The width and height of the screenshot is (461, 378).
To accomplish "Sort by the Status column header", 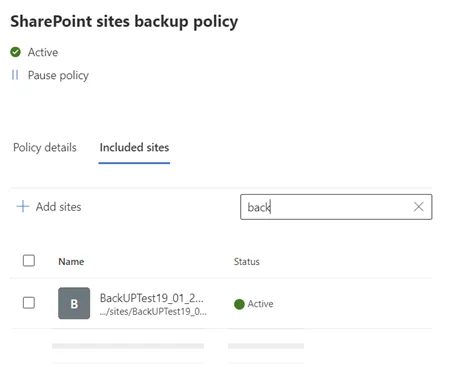I will pos(247,262).
